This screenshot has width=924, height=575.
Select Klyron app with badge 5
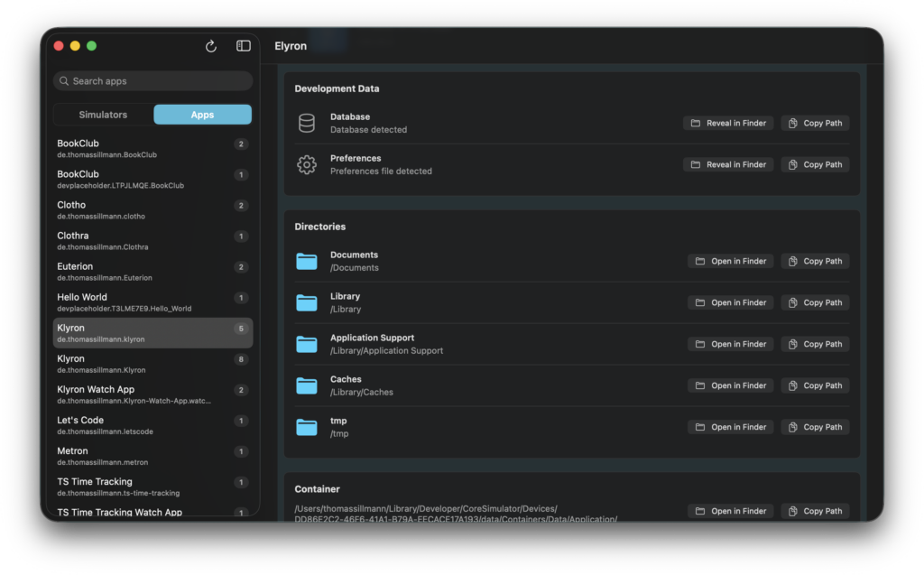[152, 332]
